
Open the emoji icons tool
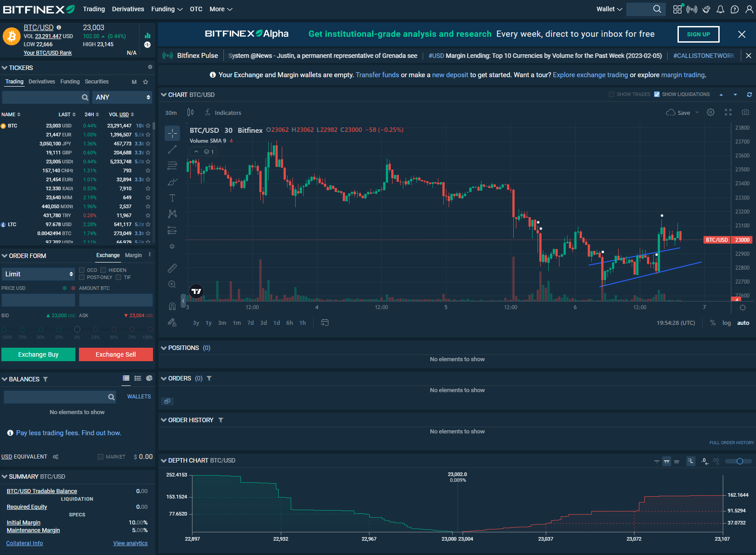pos(172,246)
